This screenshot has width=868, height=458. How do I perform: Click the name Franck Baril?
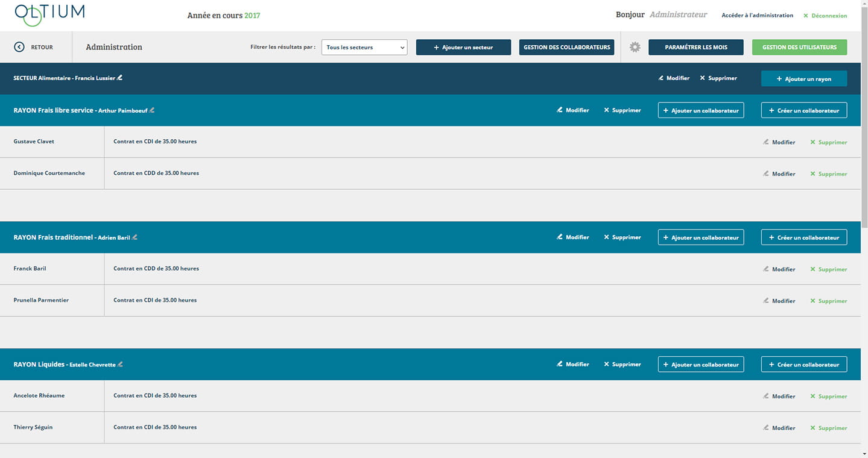(30, 268)
